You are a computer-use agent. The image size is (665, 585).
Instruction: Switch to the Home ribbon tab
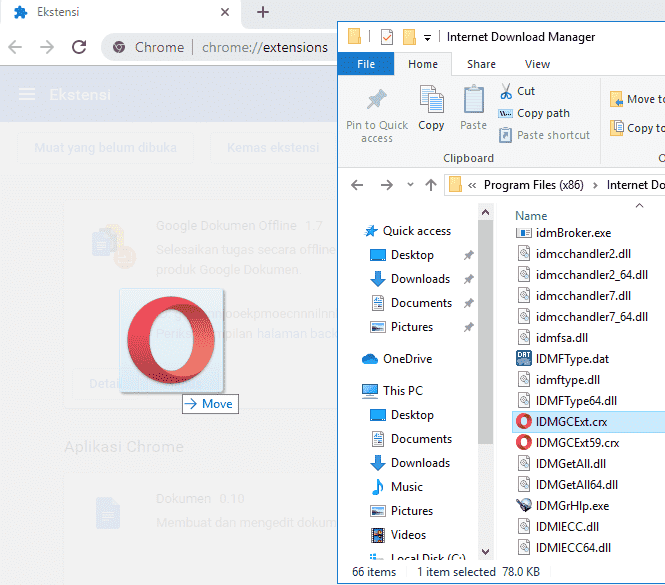point(423,64)
